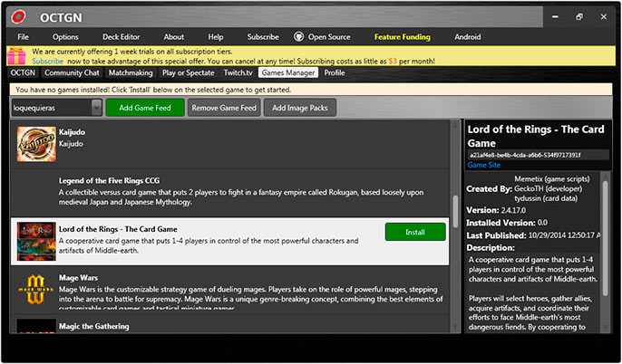The image size is (622, 364).
Task: Click the Remove Game Feed button
Action: coord(224,108)
